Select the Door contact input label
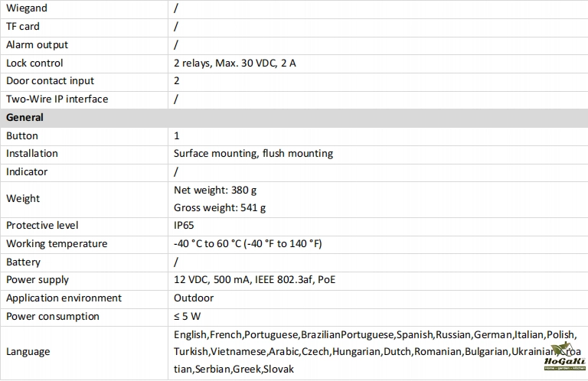Viewport: 588px width, 381px height. tap(51, 81)
